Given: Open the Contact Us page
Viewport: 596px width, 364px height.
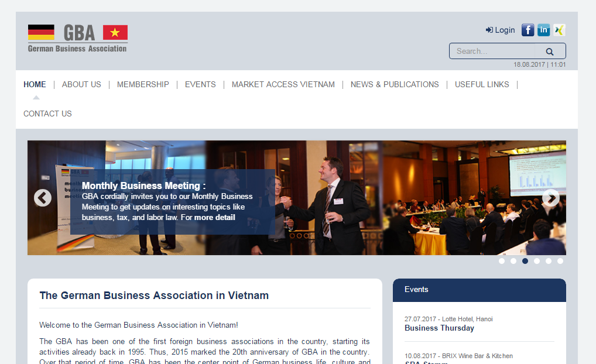Looking at the screenshot, I should [47, 114].
